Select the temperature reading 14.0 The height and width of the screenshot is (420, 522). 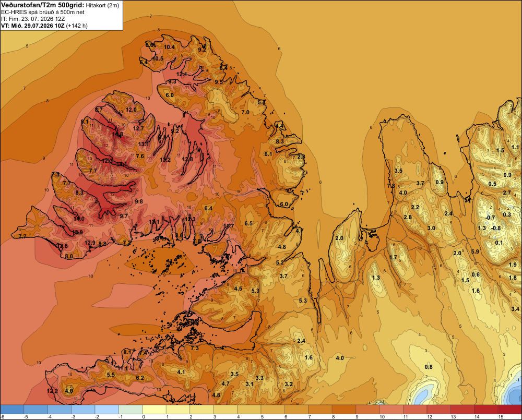click(79, 219)
